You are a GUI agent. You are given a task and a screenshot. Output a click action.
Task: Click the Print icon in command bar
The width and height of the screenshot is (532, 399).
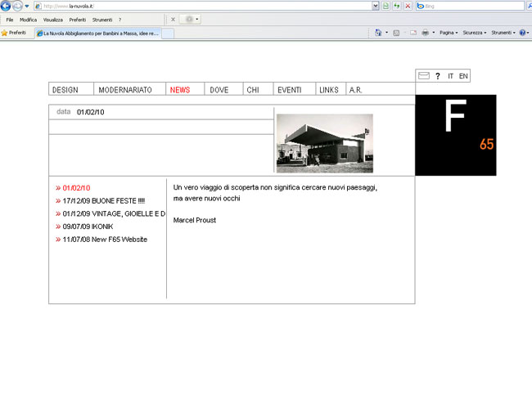(425, 33)
